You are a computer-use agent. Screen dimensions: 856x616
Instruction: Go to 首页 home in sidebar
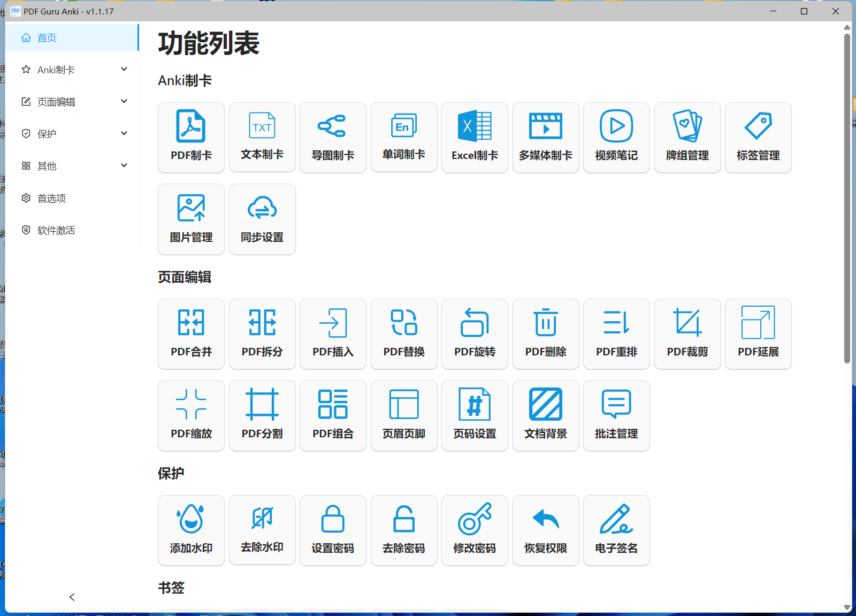click(72, 37)
